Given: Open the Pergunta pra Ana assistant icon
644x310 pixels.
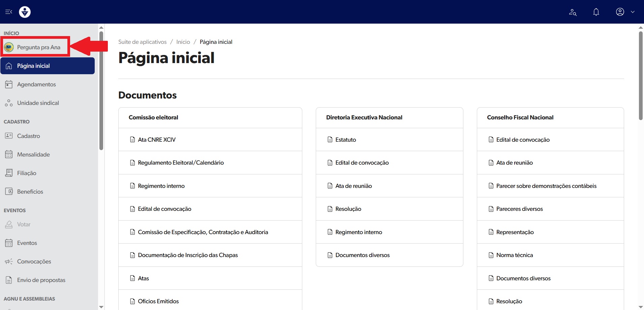Looking at the screenshot, I should click(x=9, y=47).
